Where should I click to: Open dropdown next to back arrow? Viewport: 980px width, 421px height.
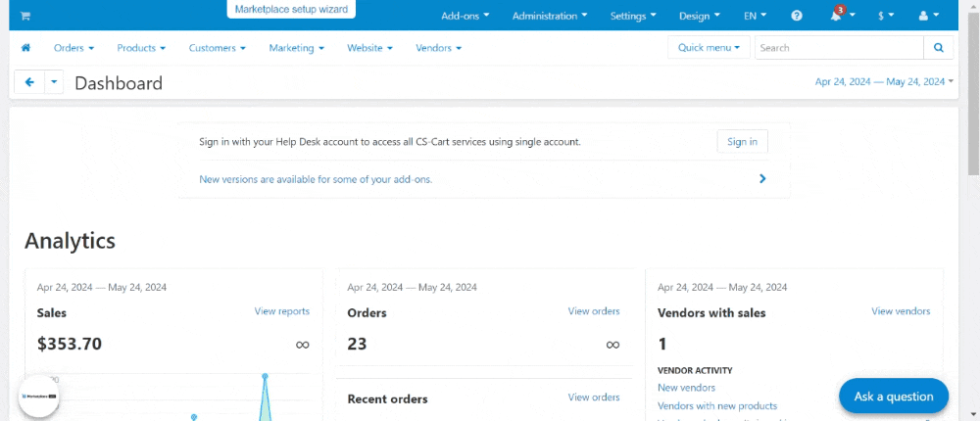coord(54,82)
